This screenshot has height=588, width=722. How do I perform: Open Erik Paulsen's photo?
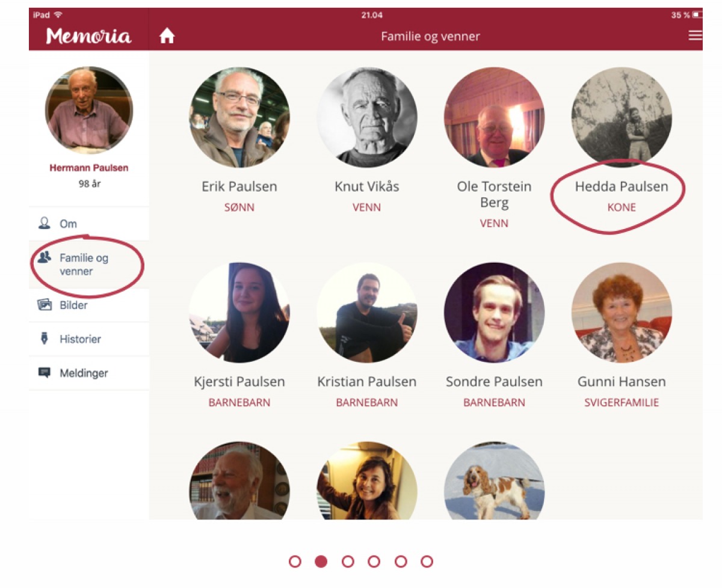(x=239, y=117)
